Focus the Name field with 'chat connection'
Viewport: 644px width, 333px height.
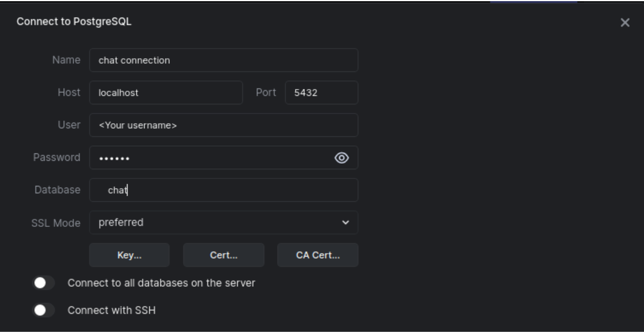click(223, 60)
